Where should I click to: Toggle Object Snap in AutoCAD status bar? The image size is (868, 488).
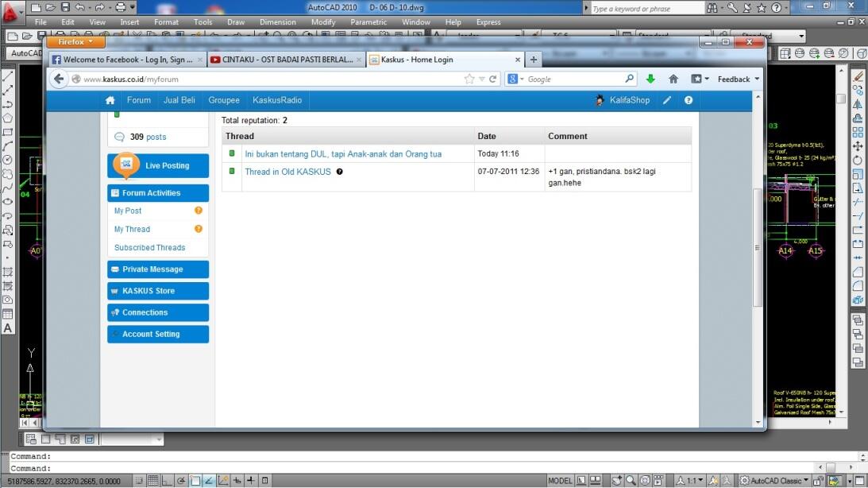point(195,481)
